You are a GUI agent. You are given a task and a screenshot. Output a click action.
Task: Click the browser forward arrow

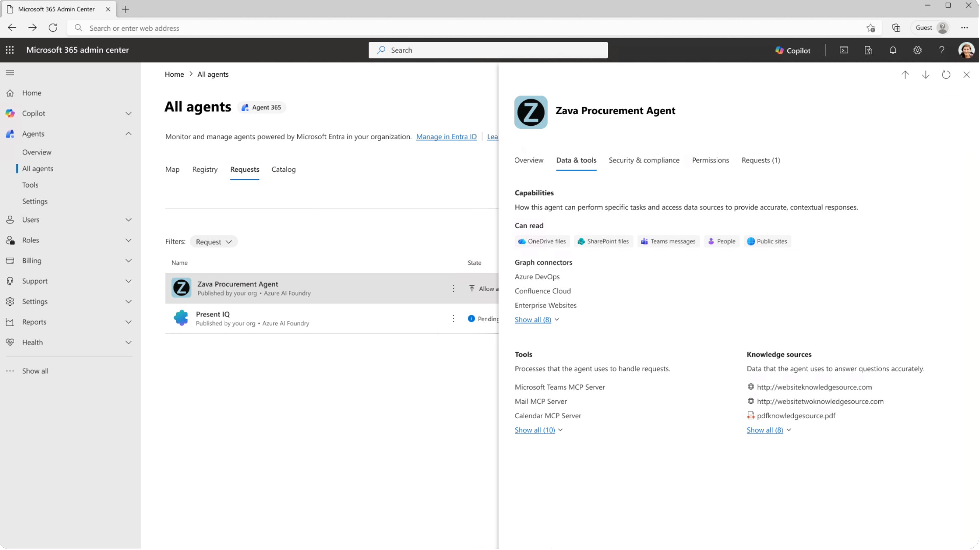point(32,28)
